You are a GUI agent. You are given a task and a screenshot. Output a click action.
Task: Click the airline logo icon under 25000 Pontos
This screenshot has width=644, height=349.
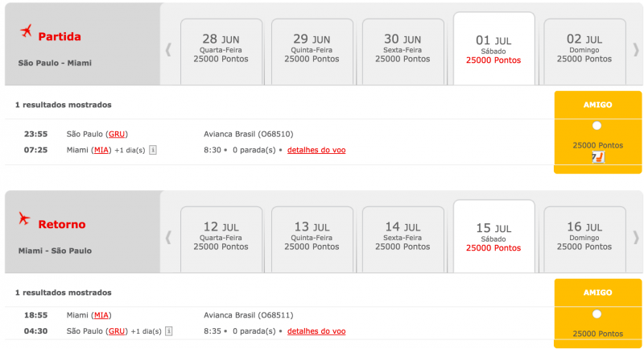[x=597, y=157]
